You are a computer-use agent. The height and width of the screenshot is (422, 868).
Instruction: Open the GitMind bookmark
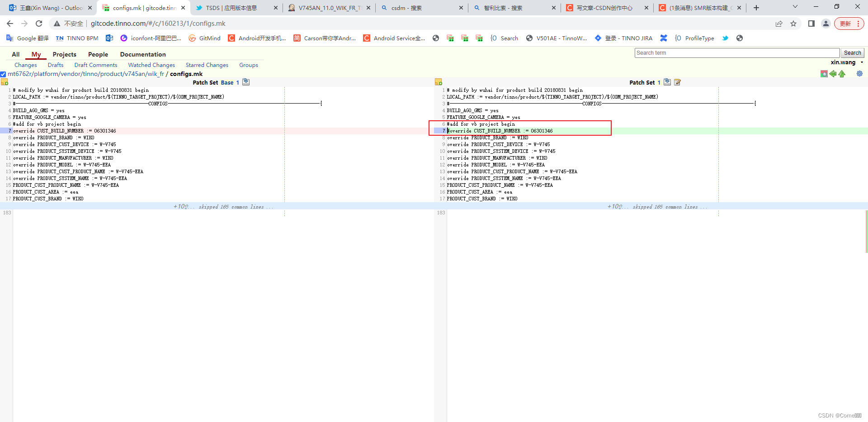(205, 38)
